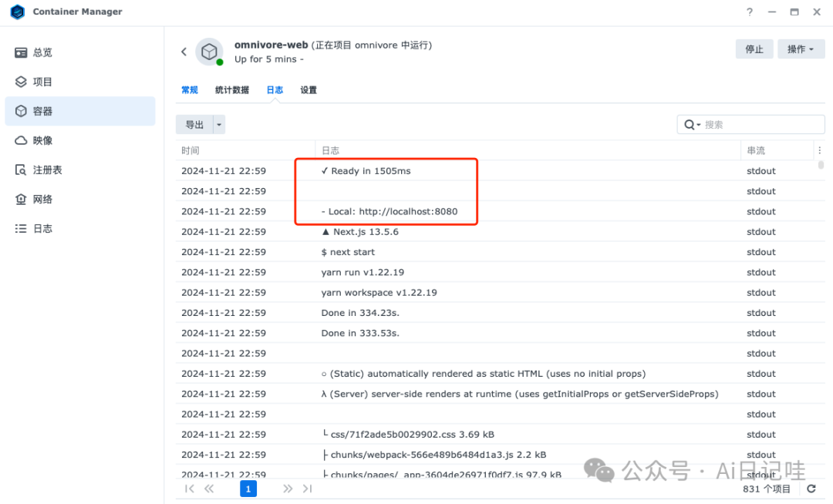
Task: Select the 日志 tab
Action: [275, 89]
